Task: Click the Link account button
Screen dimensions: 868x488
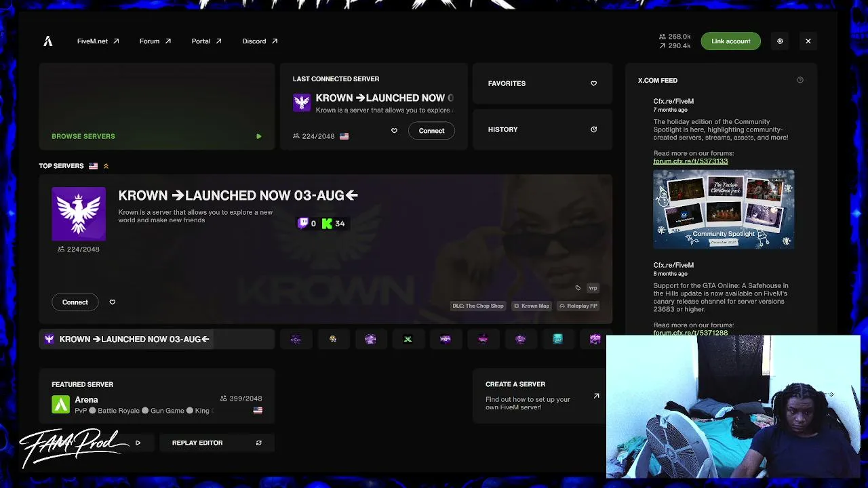Action: click(x=730, y=41)
